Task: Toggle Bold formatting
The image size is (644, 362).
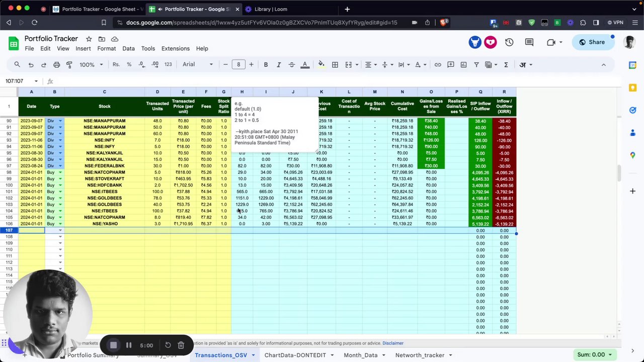Action: coord(266,64)
